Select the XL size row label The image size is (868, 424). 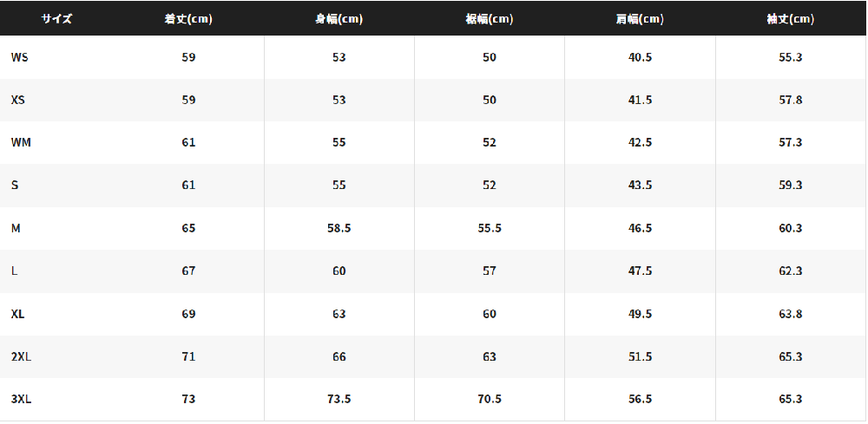(x=17, y=314)
